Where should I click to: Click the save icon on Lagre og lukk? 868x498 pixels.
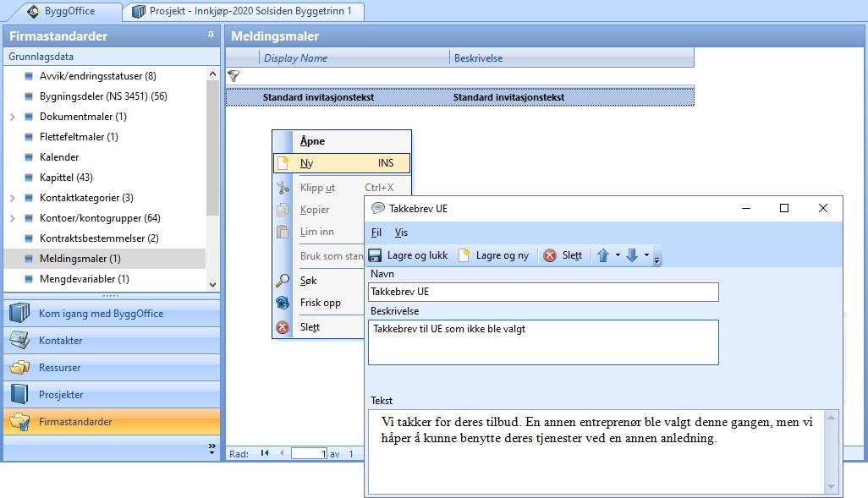[x=376, y=255]
